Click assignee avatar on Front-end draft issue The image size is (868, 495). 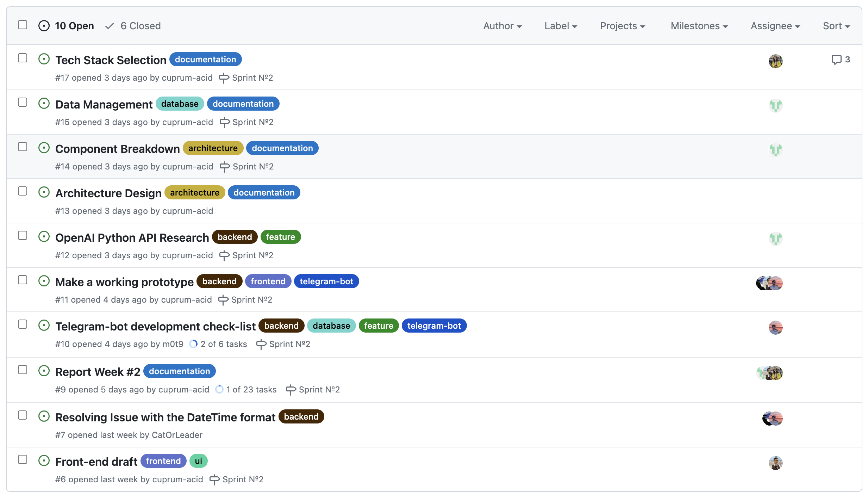pos(775,463)
